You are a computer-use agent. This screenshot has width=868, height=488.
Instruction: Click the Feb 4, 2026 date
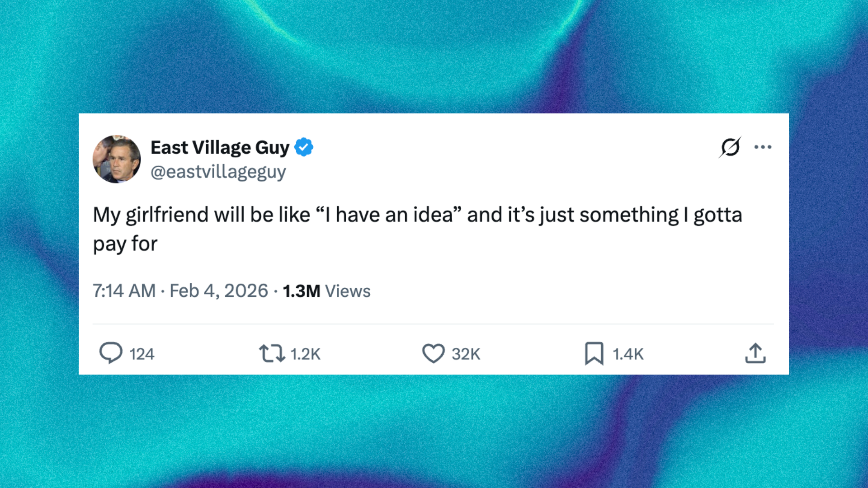click(x=219, y=291)
